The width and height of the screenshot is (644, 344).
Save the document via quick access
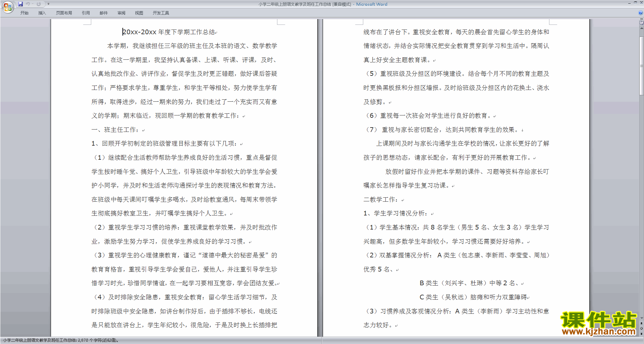tap(20, 4)
